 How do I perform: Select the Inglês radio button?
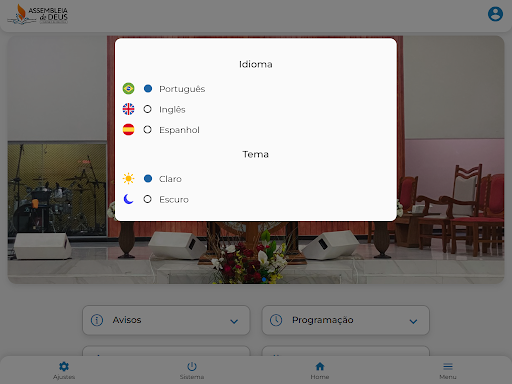[148, 109]
